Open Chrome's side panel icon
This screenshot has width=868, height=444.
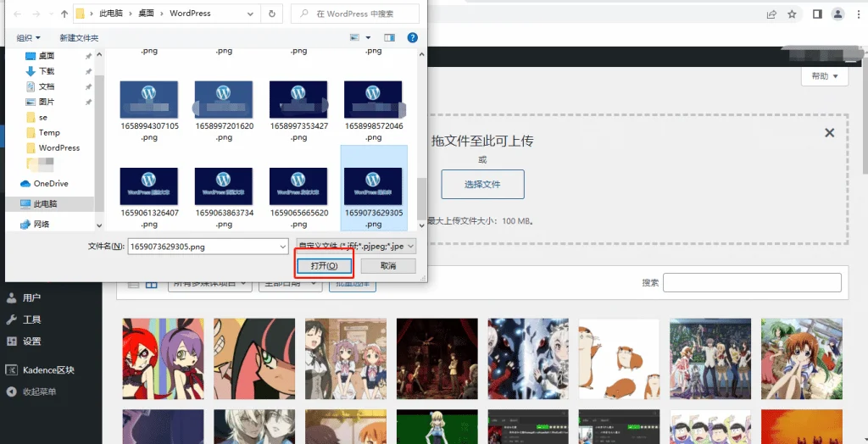click(x=817, y=14)
